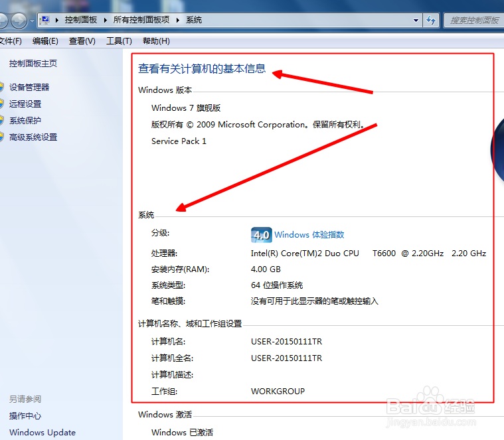Image resolution: width=504 pixels, height=440 pixels.
Task: Click the 4.00 GB RAM value
Action: pos(266,269)
